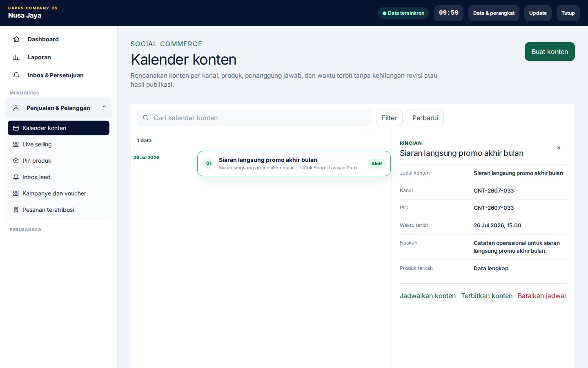This screenshot has width=588, height=368.
Task: Click the Waktu terbit value 26 Jul 2026, 15.00
Action: (x=497, y=225)
